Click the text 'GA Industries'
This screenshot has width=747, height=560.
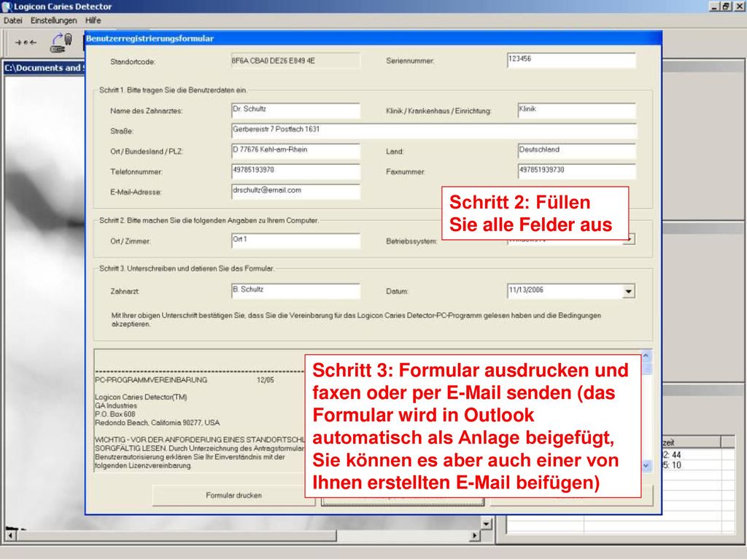click(x=116, y=405)
